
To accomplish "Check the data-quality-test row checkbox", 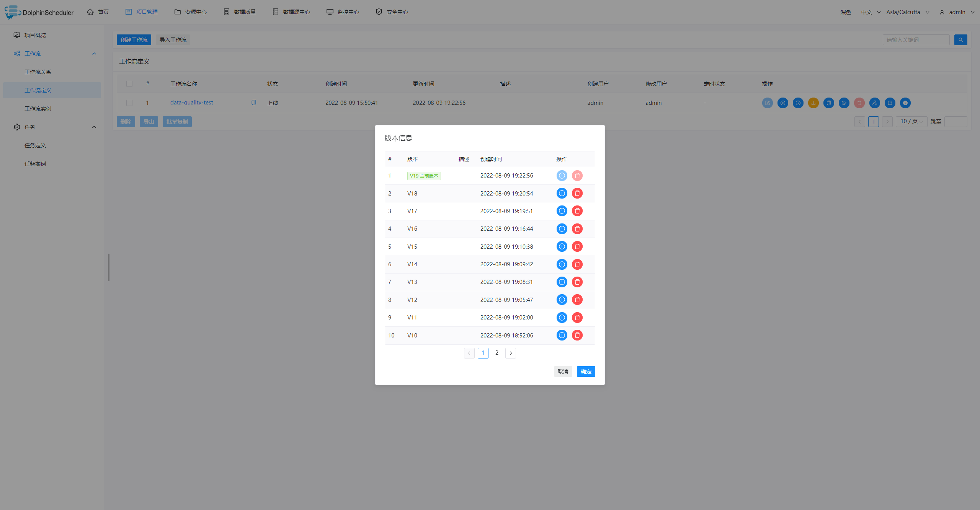I will tap(129, 103).
